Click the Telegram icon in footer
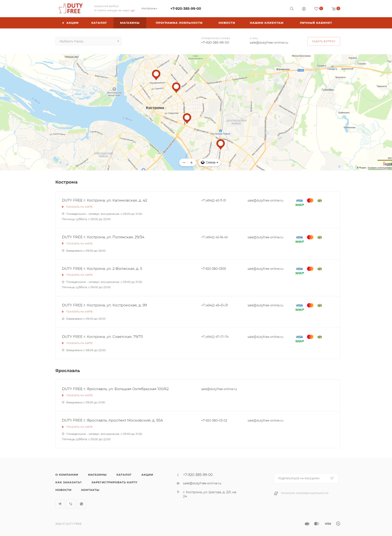Image resolution: width=392 pixels, height=536 pixels. (x=60, y=504)
